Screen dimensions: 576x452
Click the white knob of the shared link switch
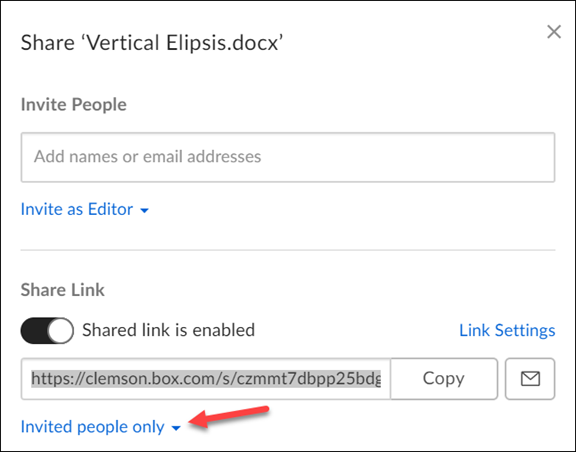(x=60, y=330)
